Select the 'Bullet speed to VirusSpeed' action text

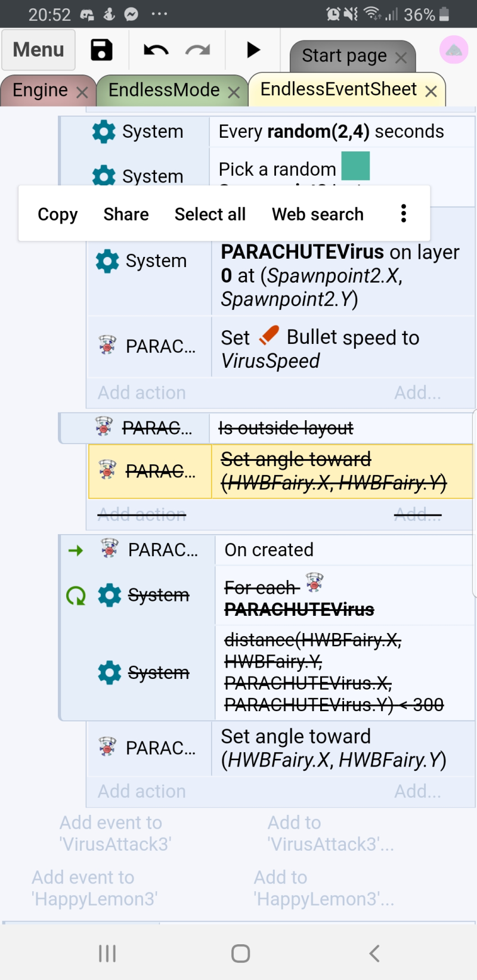click(320, 349)
